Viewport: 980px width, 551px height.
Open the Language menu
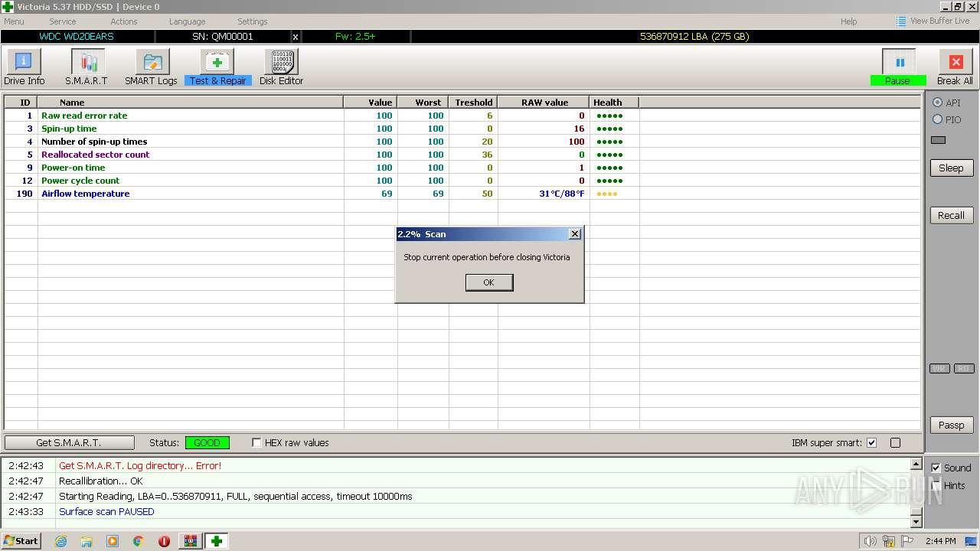coord(188,21)
